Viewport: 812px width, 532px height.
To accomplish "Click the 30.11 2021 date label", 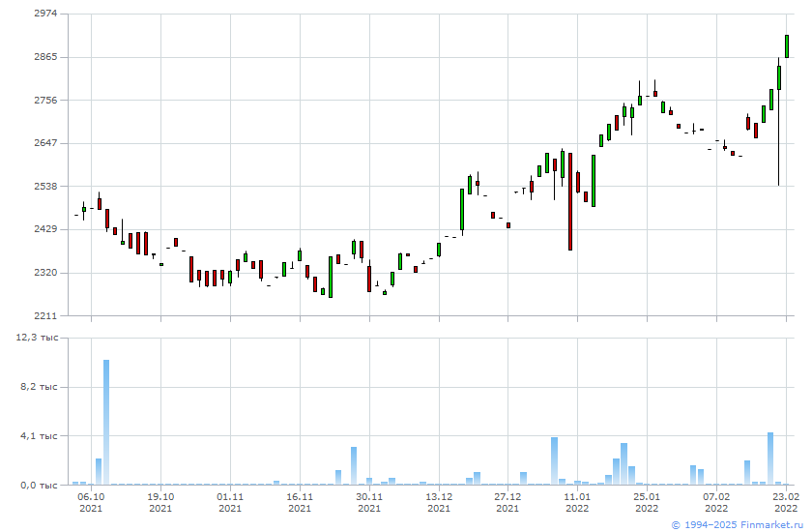I will 369,502.
